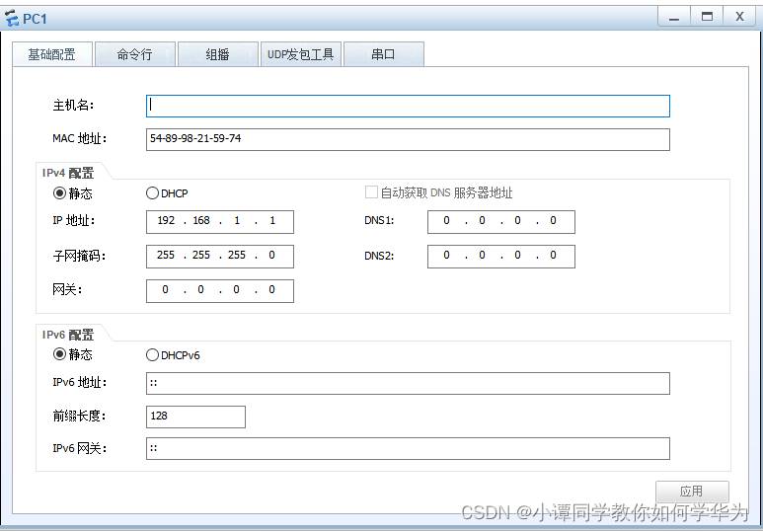Screen dimensions: 763x532
Task: Focus the 主机名 input field
Action: 408,106
